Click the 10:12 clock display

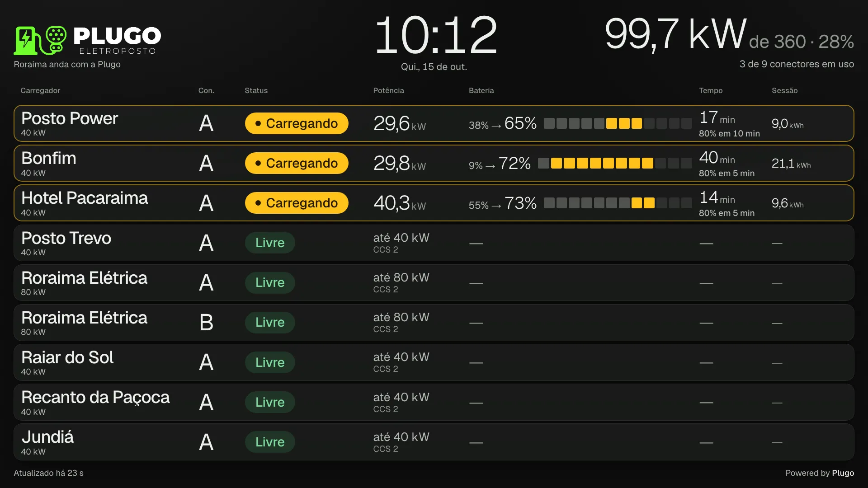coord(436,35)
